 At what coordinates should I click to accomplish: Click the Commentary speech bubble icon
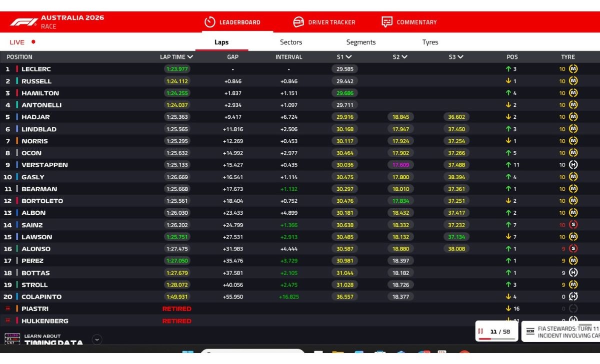[386, 22]
